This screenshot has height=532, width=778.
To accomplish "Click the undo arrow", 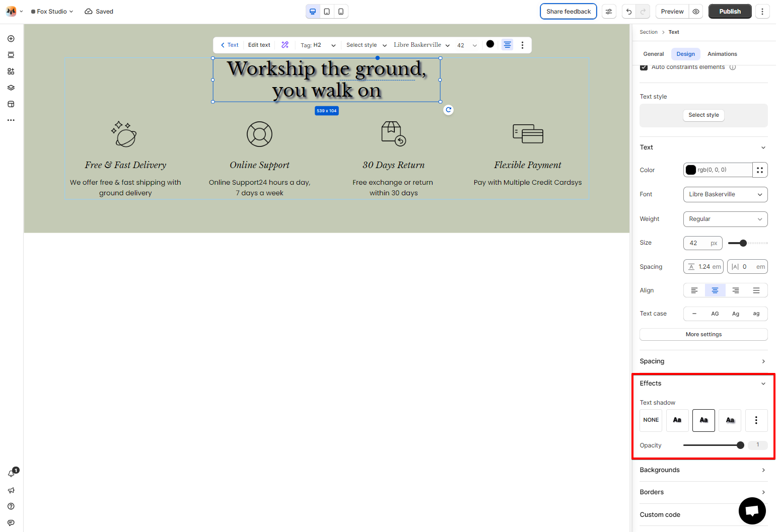I will [629, 12].
